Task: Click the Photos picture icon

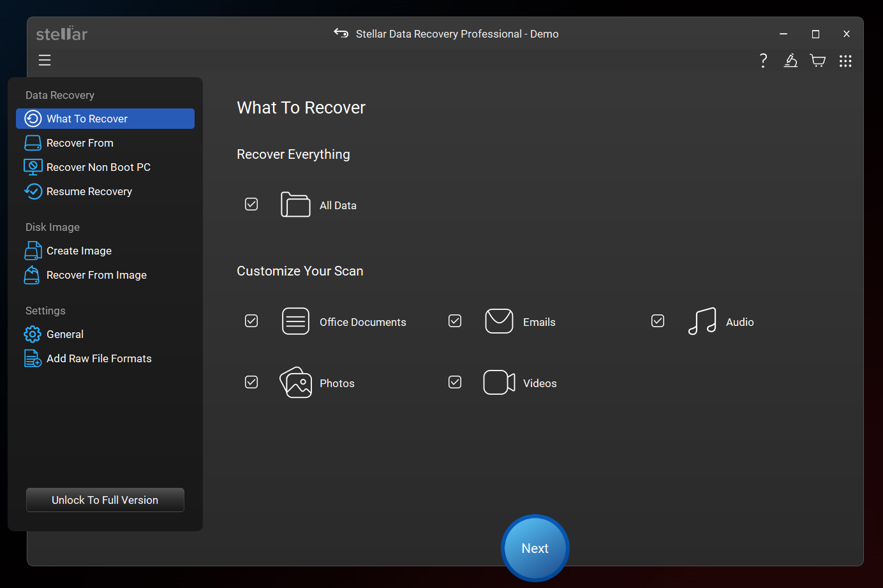Action: tap(296, 382)
